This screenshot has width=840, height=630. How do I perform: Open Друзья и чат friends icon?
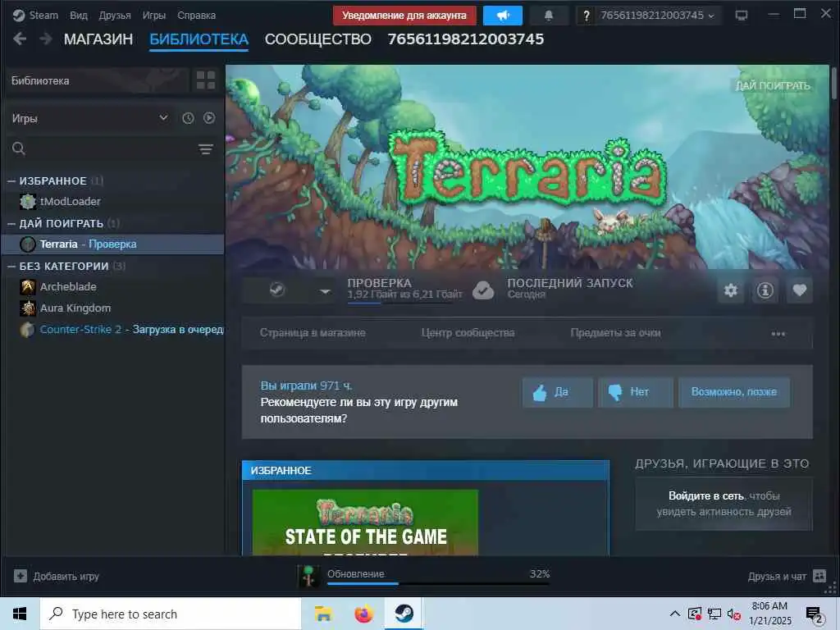click(x=819, y=576)
